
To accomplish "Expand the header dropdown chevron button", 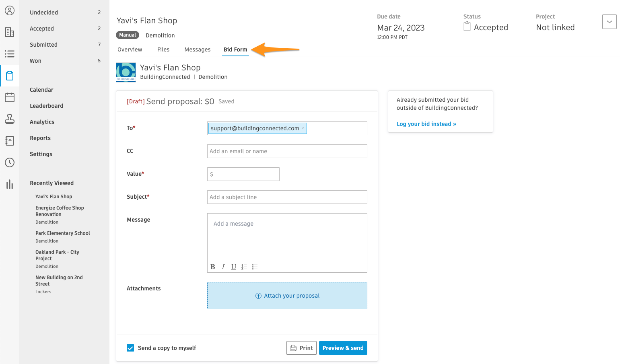I will click(610, 22).
